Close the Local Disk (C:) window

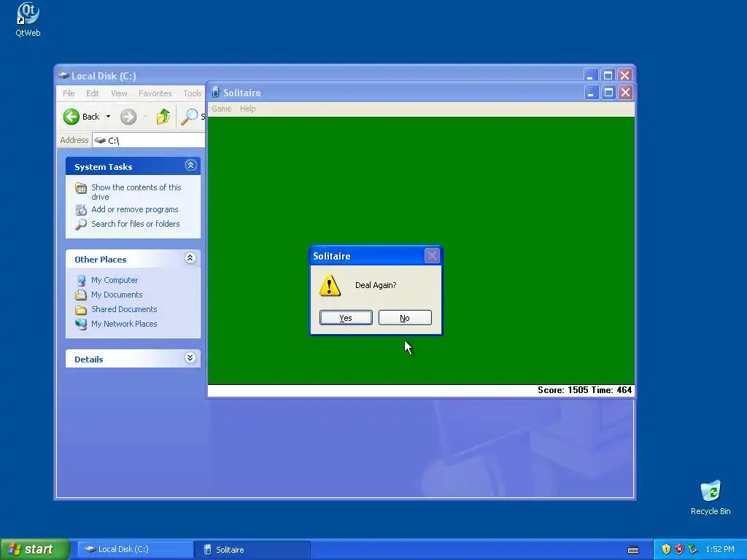tap(624, 75)
